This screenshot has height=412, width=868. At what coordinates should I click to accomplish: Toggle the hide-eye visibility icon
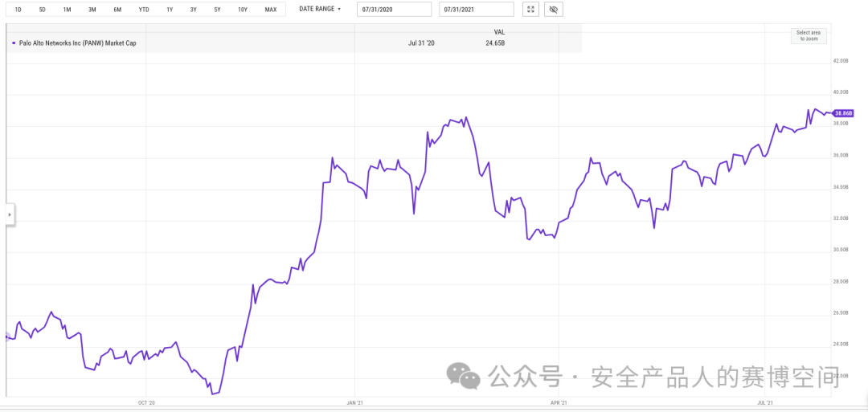[554, 10]
